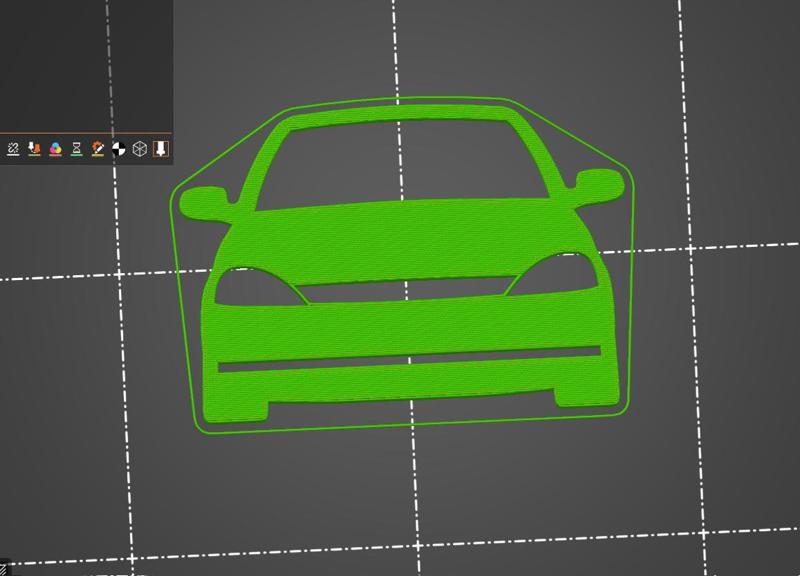Click the white and orange arrows icon

pyautogui.click(x=34, y=148)
